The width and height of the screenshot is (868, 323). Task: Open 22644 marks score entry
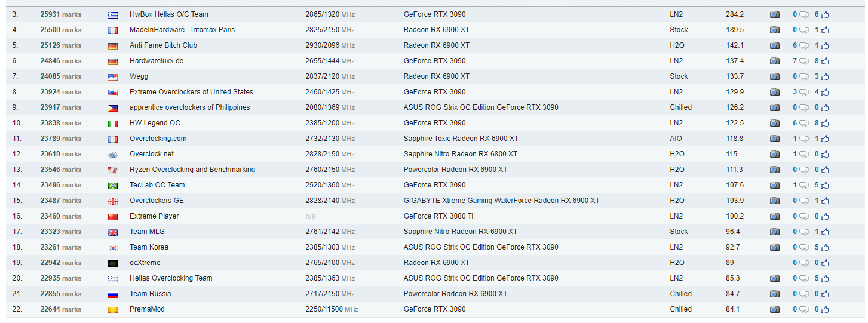pos(61,309)
